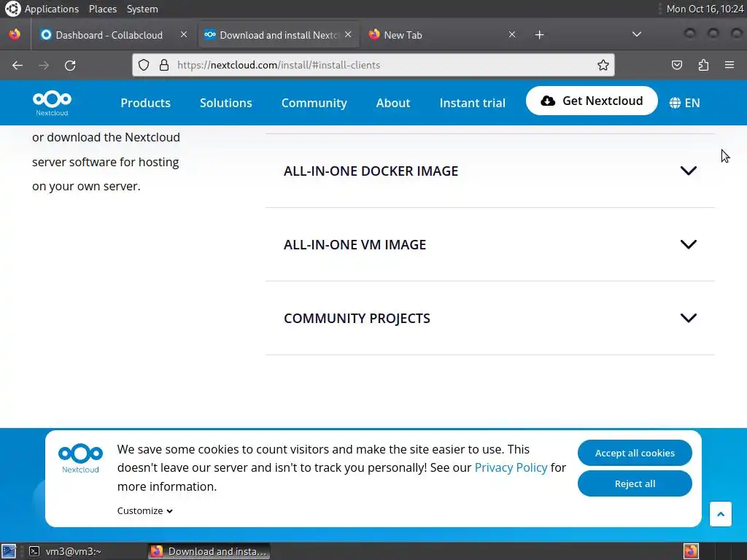The image size is (747, 560).
Task: Reject all cookies
Action: tap(635, 483)
